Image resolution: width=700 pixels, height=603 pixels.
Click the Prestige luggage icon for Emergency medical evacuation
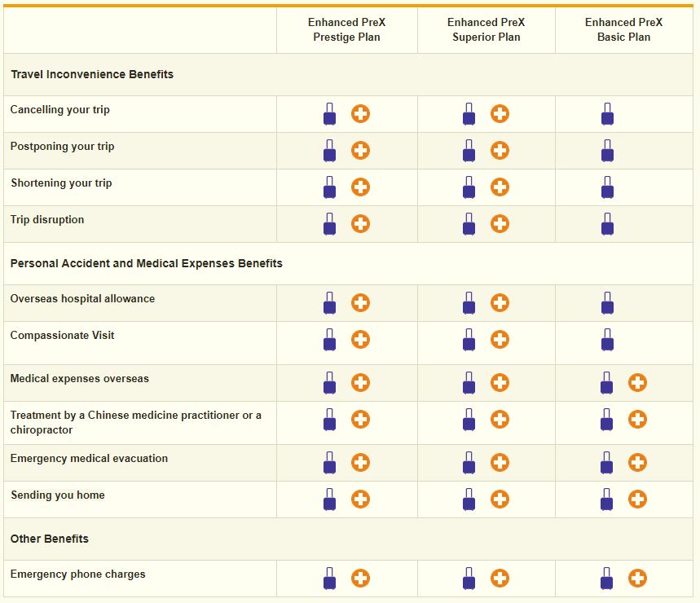click(x=329, y=463)
